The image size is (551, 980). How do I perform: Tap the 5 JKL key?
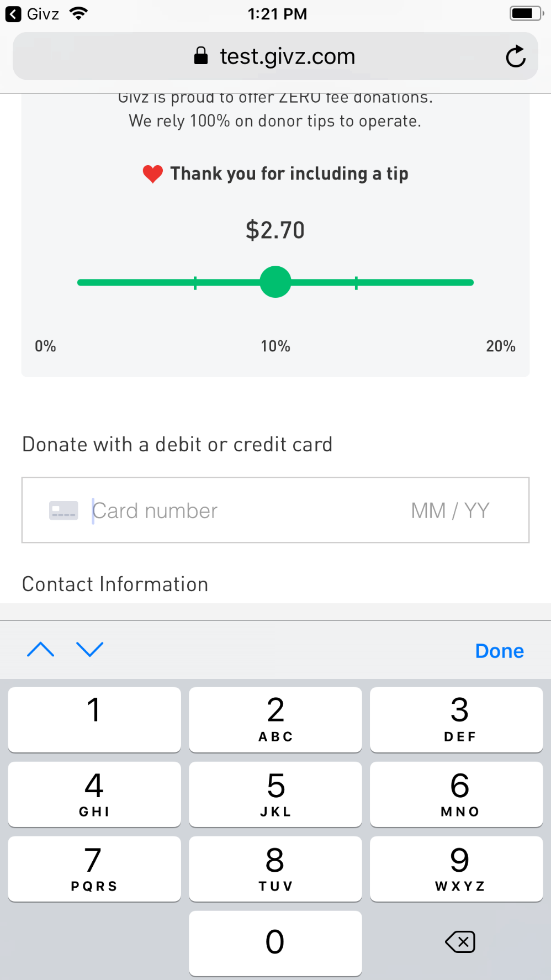(x=275, y=794)
